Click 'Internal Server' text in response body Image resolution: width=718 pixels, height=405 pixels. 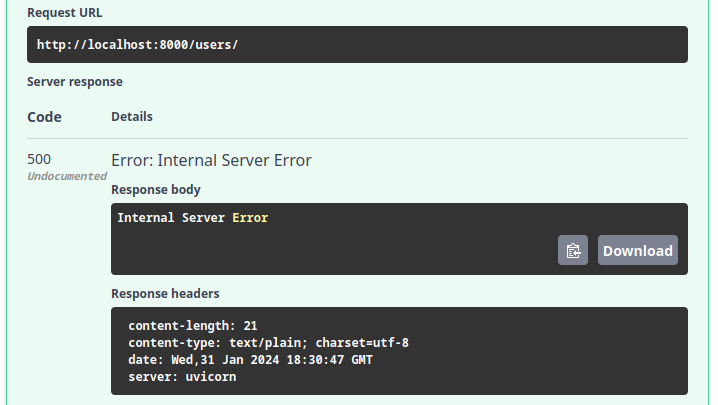pos(170,217)
